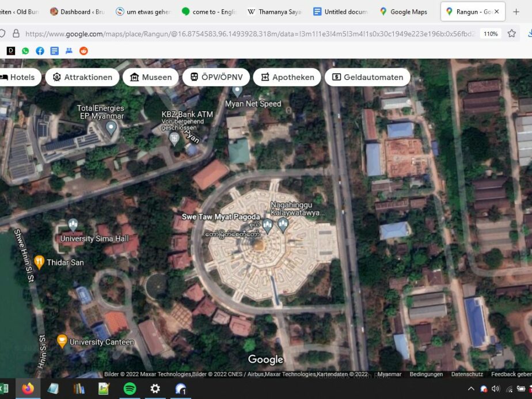This screenshot has height=399, width=532.
Task: Open the Reddit bookmark shortcut
Action: 83,51
